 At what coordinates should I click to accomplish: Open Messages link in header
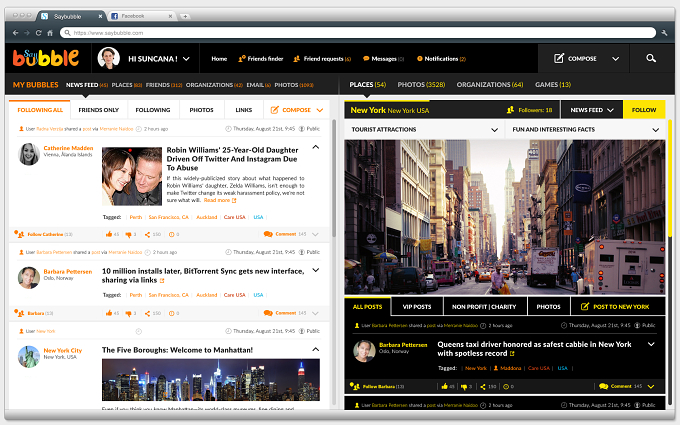383,59
